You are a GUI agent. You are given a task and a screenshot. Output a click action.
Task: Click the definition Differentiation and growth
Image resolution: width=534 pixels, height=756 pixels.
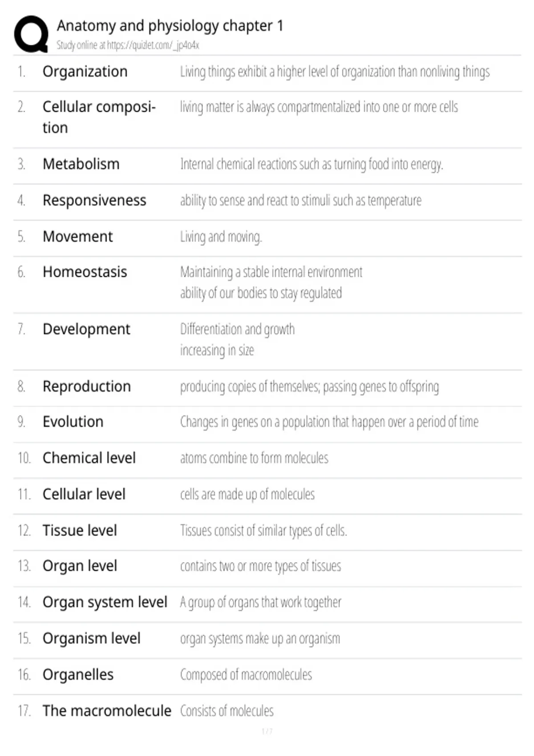pyautogui.click(x=237, y=329)
